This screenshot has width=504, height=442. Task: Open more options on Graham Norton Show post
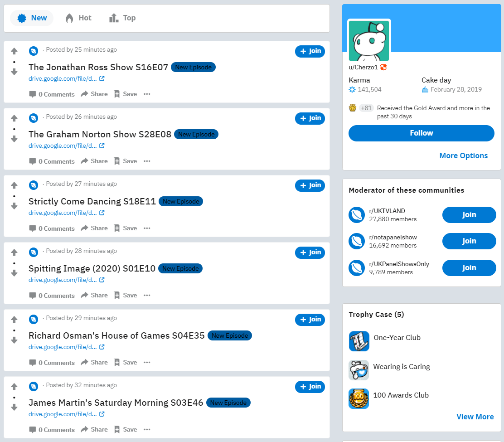pos(147,161)
